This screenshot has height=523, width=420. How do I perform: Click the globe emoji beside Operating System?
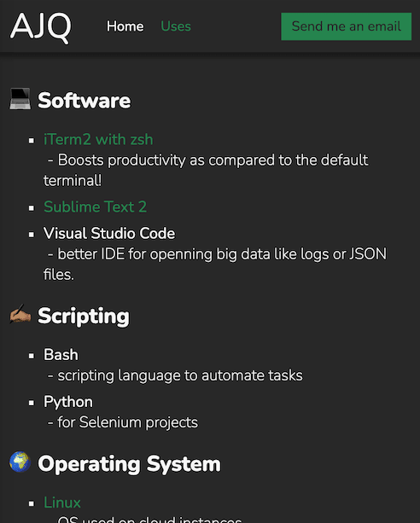click(20, 462)
